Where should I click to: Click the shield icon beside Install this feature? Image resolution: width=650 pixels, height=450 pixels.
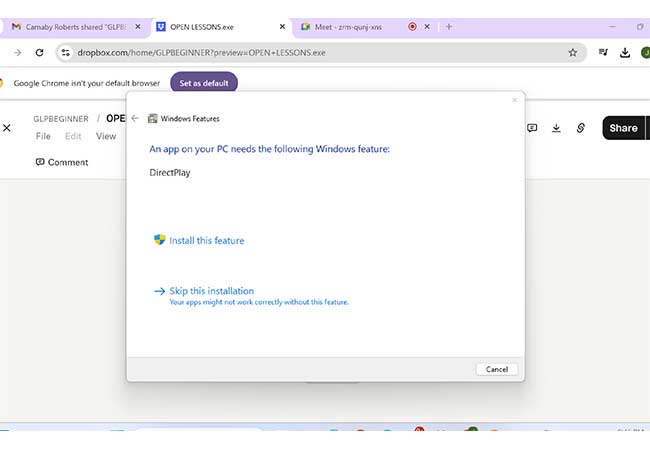click(x=160, y=240)
